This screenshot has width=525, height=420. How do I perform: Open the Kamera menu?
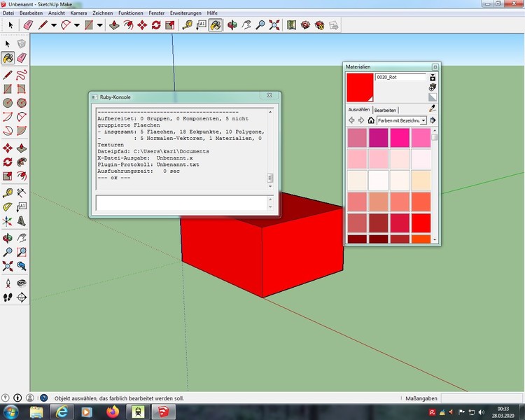[x=78, y=13]
